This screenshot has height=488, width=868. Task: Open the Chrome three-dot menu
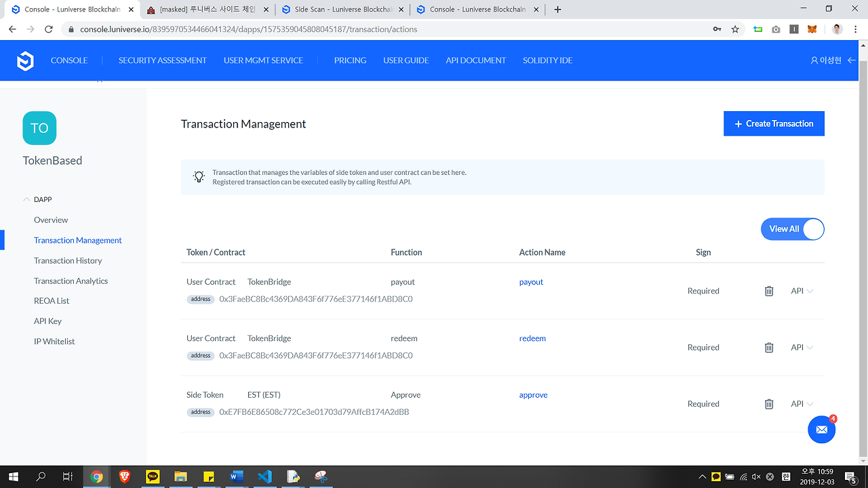coord(854,29)
